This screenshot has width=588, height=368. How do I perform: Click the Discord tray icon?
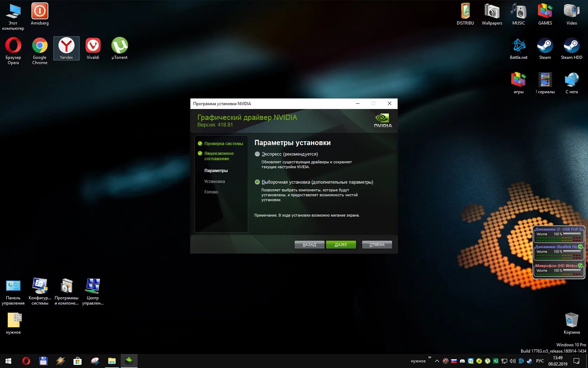pyautogui.click(x=462, y=361)
